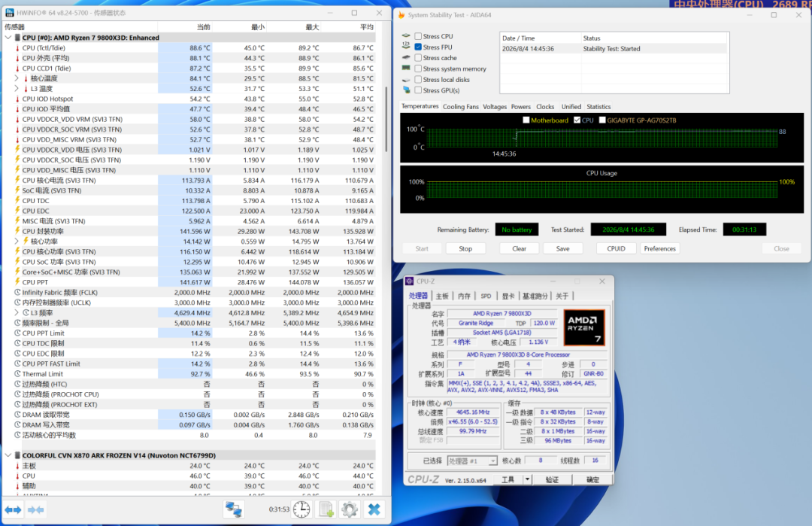This screenshot has height=526, width=812.
Task: Click chip icon of the Ryzen 7 9800X3D header
Action: (x=17, y=38)
